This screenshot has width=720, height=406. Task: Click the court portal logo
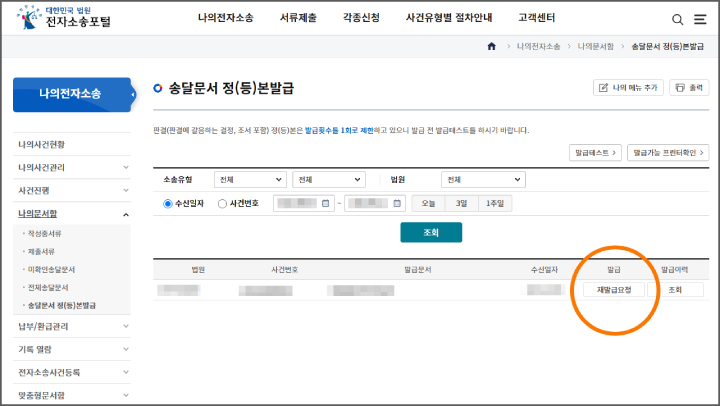(x=64, y=17)
